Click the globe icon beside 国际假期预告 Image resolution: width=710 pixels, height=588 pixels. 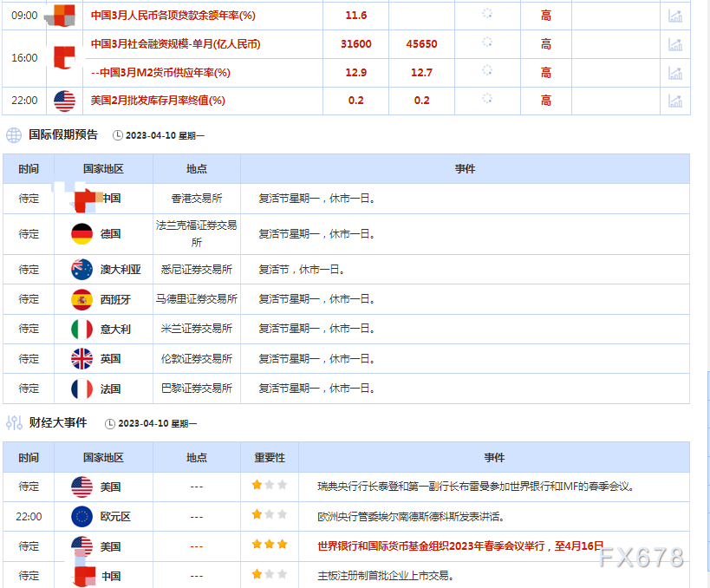pyautogui.click(x=13, y=135)
